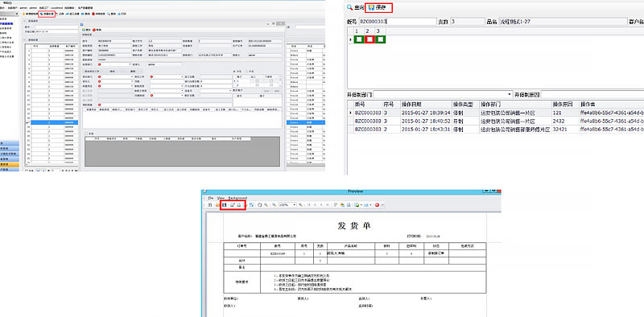Click the 版号 input field containing BZC000303
The image size is (644, 317).
point(398,22)
